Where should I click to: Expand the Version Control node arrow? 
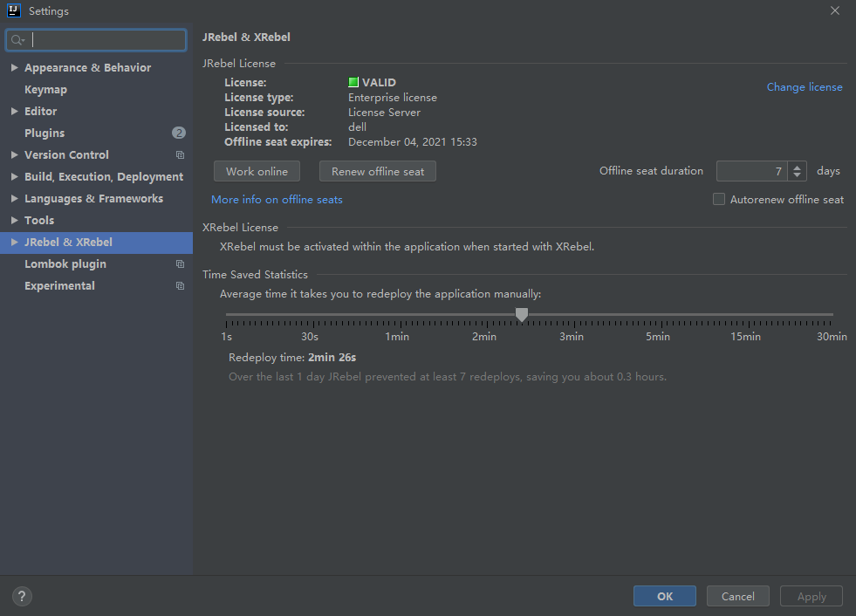[15, 154]
